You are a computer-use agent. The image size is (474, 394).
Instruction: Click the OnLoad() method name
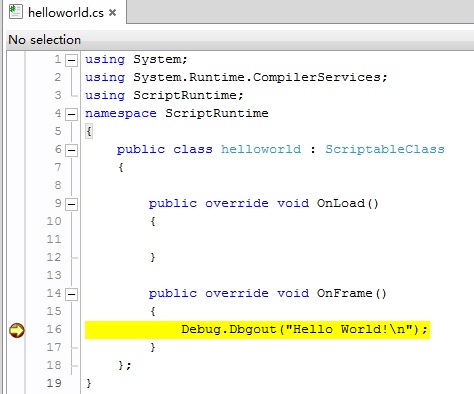pos(348,203)
